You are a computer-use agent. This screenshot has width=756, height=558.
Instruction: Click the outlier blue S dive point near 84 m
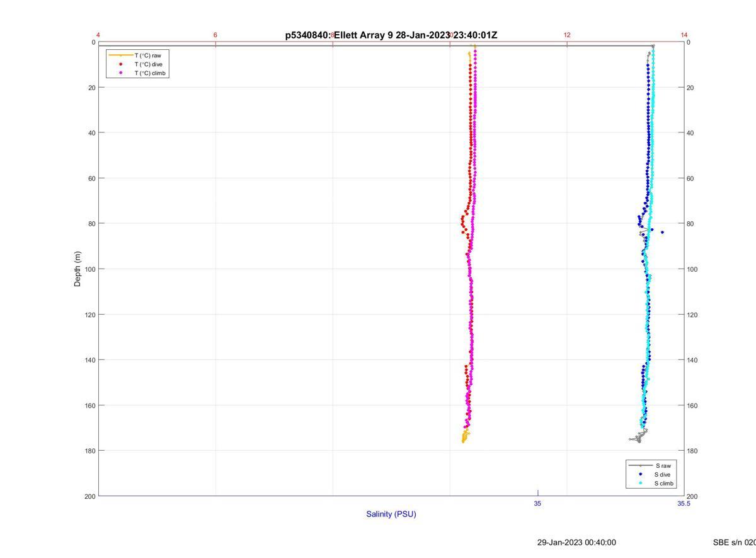662,232
